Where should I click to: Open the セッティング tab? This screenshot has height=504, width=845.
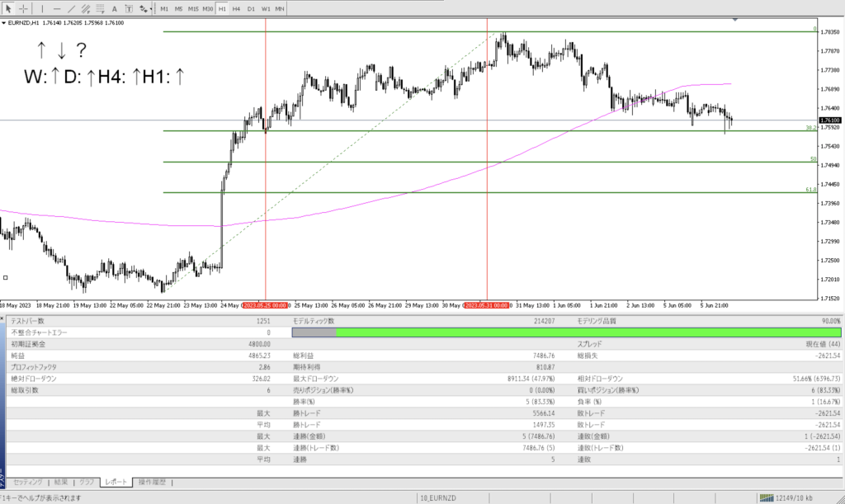click(x=27, y=482)
